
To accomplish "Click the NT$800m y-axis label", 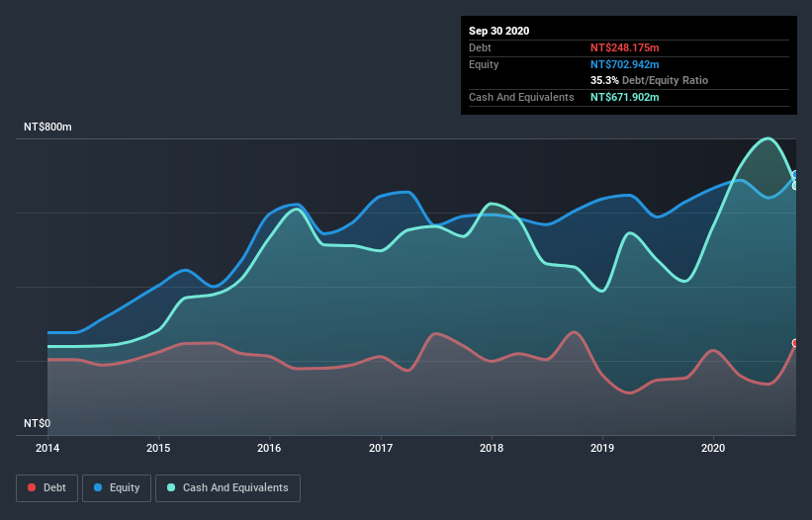I will point(47,127).
